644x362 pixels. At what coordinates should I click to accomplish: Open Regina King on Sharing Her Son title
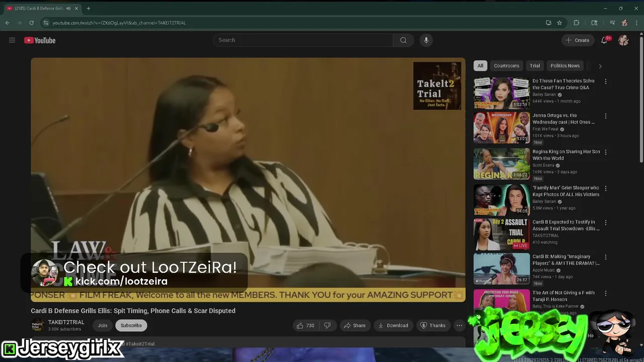coord(566,155)
